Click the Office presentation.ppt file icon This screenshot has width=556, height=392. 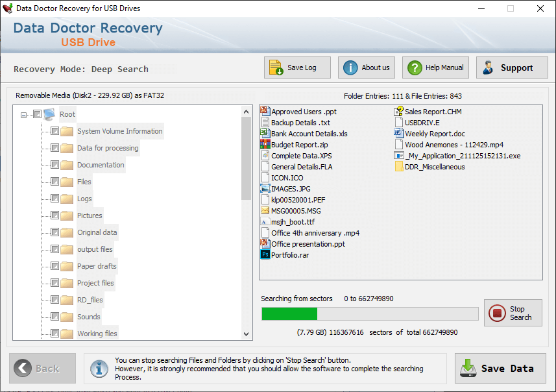point(265,244)
